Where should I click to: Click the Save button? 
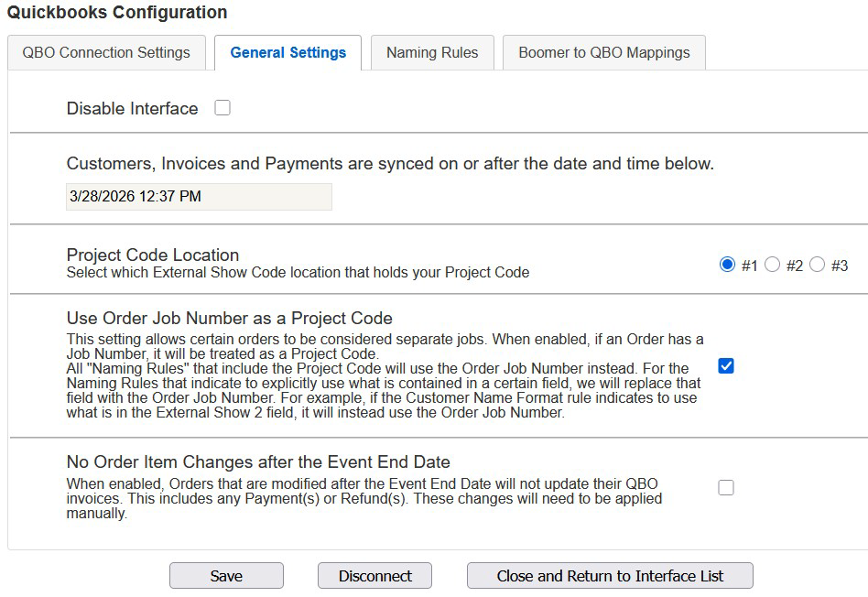(x=226, y=576)
